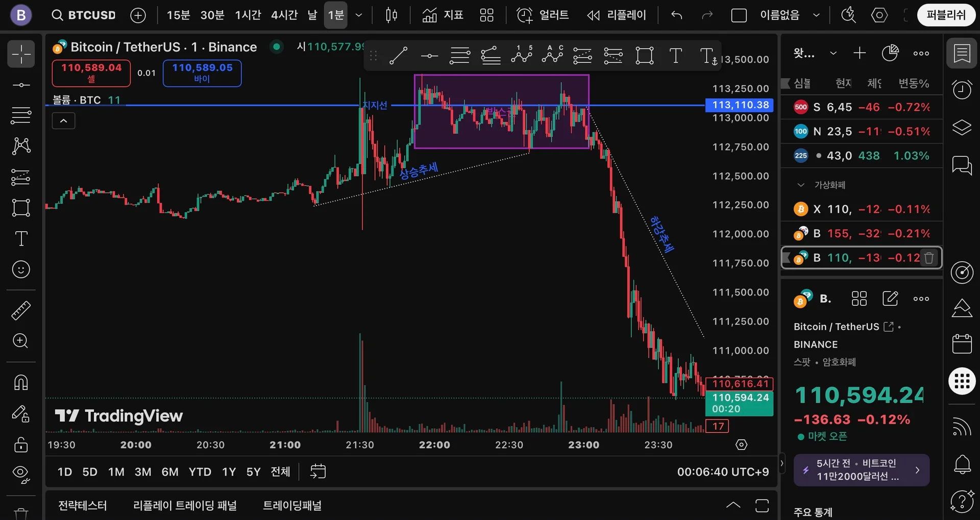Screen dimensions: 980x520
Task: Open the 트레이딩패널 tab
Action: 292,506
